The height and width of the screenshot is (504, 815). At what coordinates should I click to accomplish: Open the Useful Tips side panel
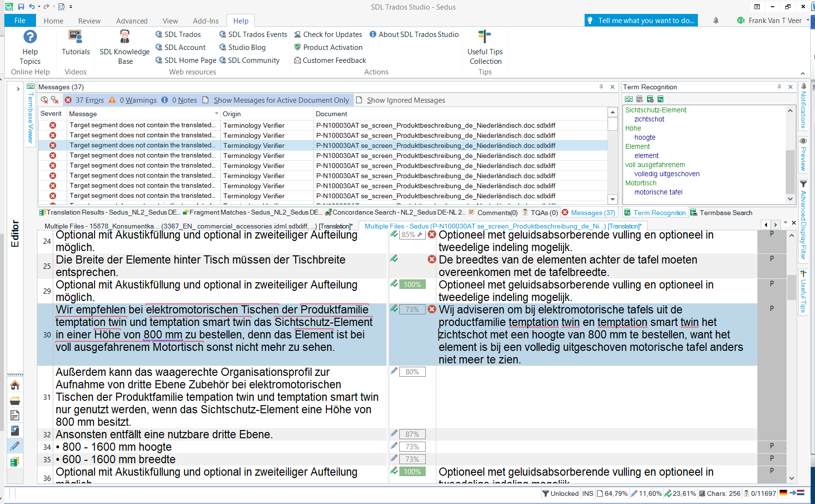tap(803, 291)
